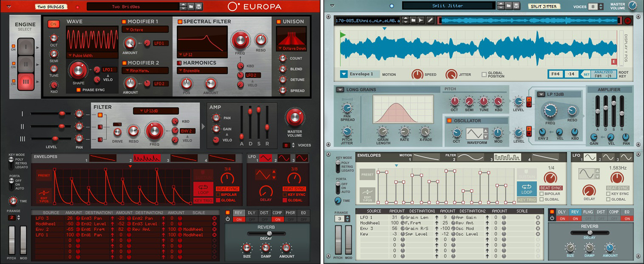Screen dimensions: 644x264
Task: Open the Long Grains mode dropdown
Action: coord(340,89)
